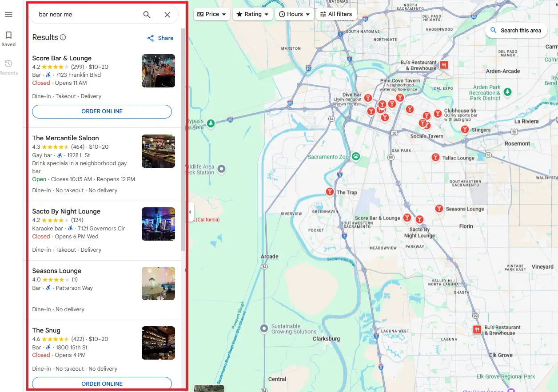Open the Saved places sidebar icon

tap(8, 39)
